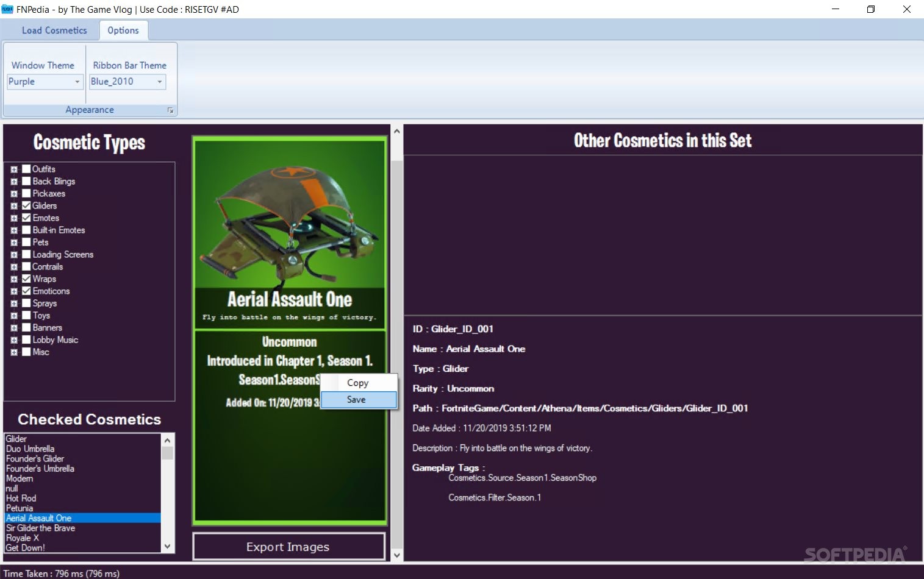924x579 pixels.
Task: Switch to the Load Cosmetics tab
Action: [54, 30]
